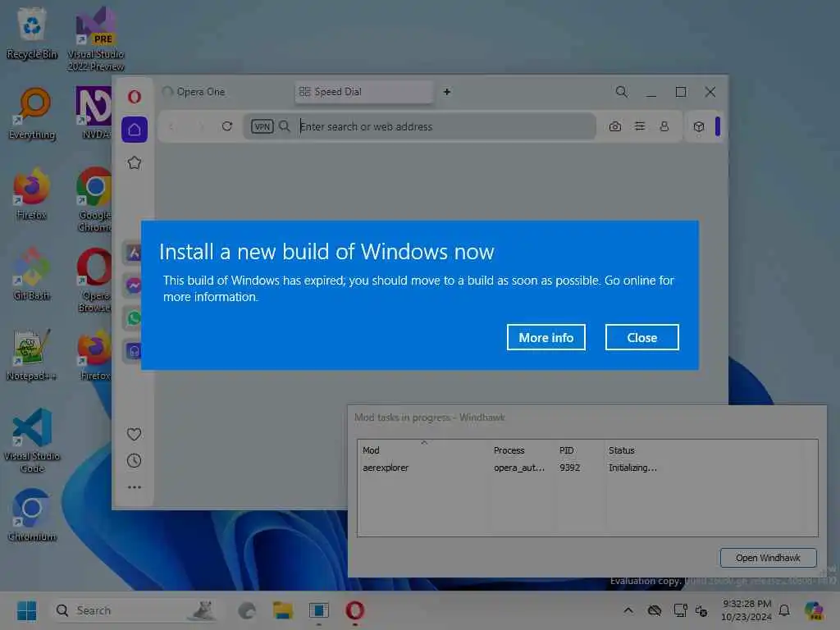Viewport: 840px width, 630px height.
Task: Open Messenger in the Opera sidebar
Action: 134,285
